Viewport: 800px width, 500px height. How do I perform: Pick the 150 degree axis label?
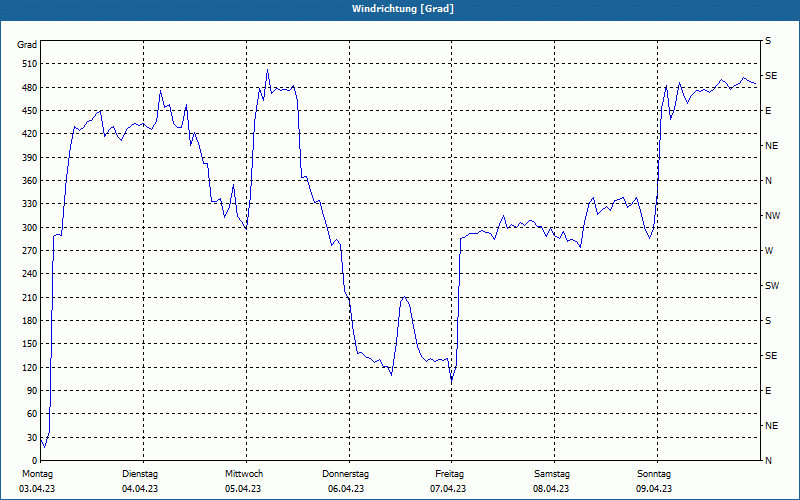point(30,344)
